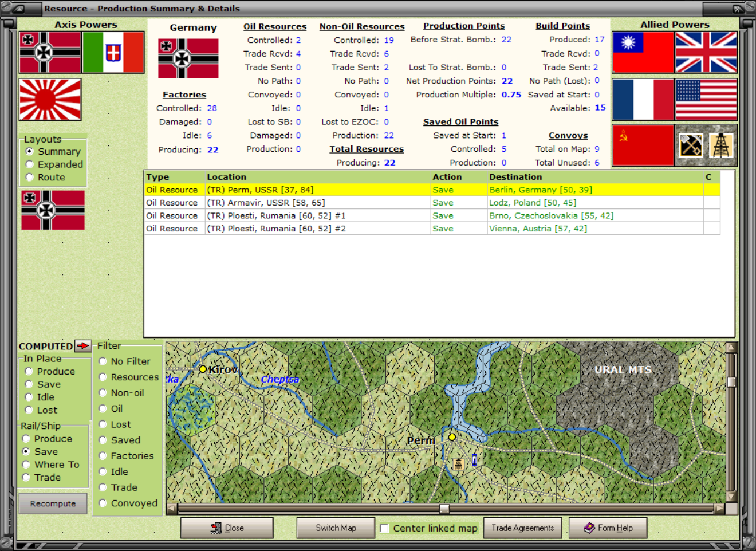Image resolution: width=756 pixels, height=551 pixels.
Task: Set filter to Convoyed
Action: 128,503
